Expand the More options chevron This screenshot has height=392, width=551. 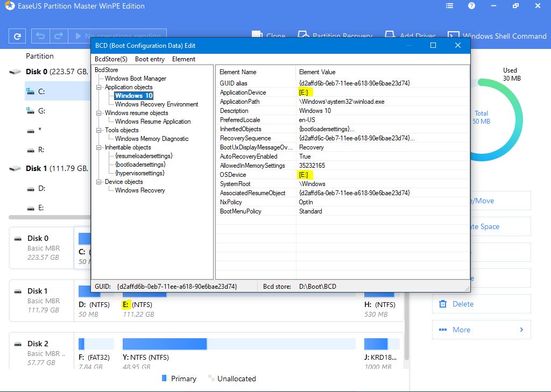click(x=521, y=330)
